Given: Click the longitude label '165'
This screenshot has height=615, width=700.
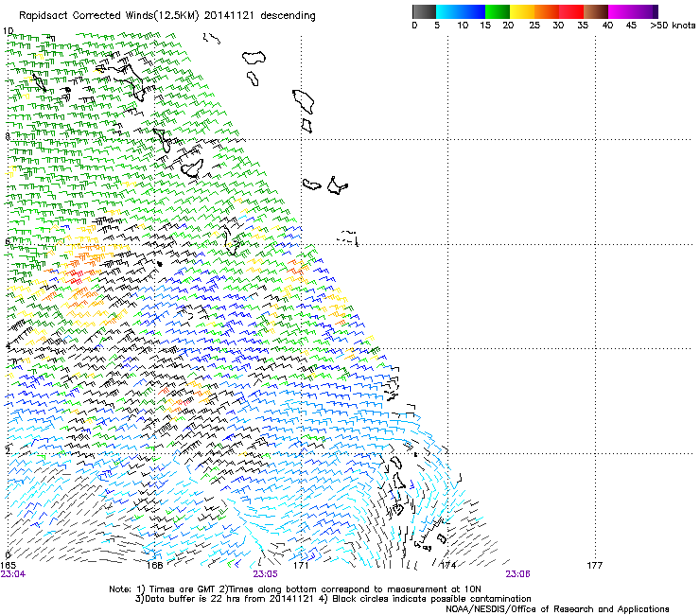Looking at the screenshot, I should click(x=8, y=566).
